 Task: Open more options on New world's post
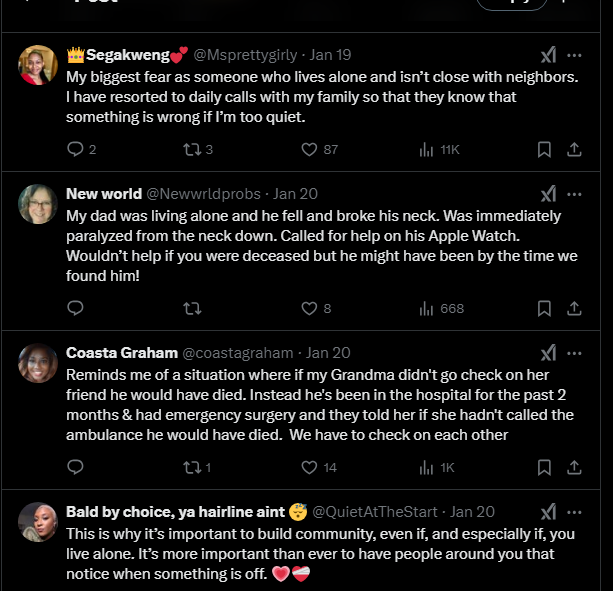[574, 194]
